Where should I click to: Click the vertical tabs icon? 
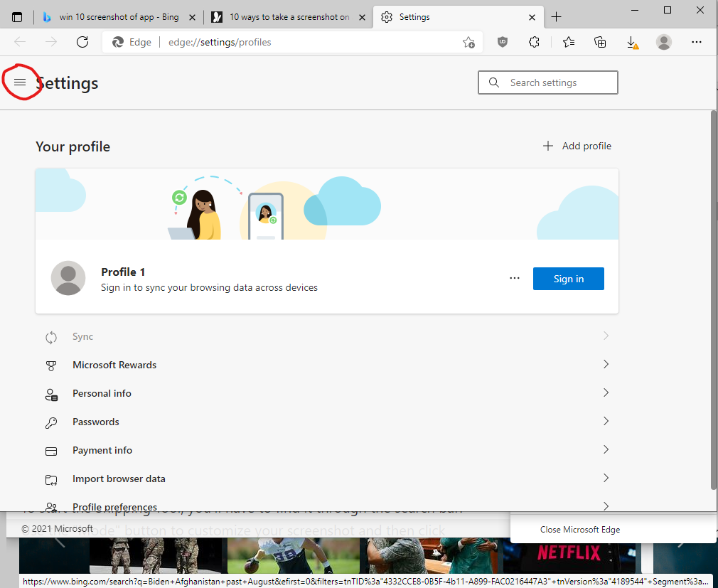point(17,17)
